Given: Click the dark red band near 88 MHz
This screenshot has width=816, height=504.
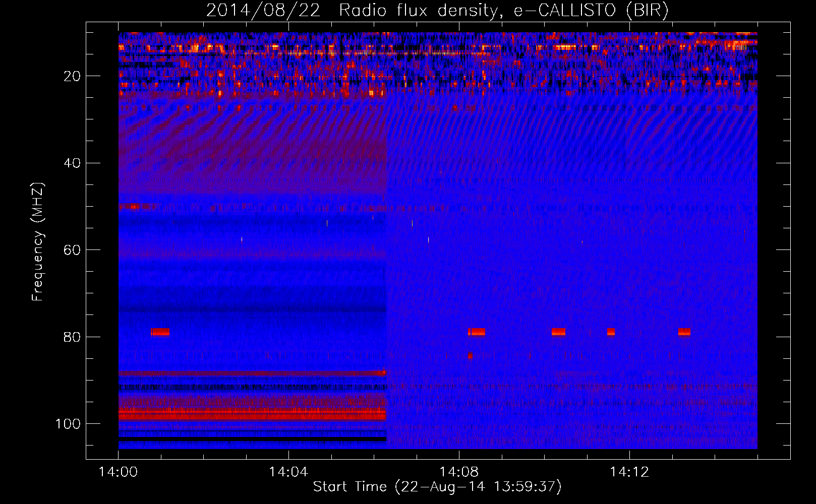Looking at the screenshot, I should coord(252,373).
